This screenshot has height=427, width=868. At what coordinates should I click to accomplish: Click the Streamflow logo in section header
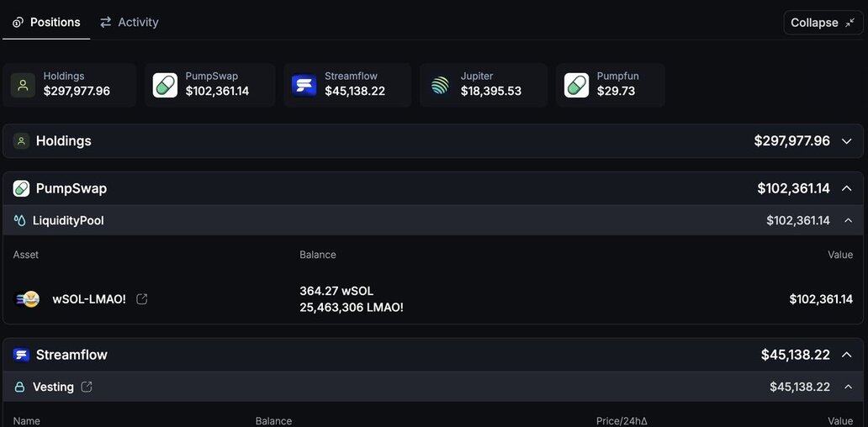[x=21, y=355]
